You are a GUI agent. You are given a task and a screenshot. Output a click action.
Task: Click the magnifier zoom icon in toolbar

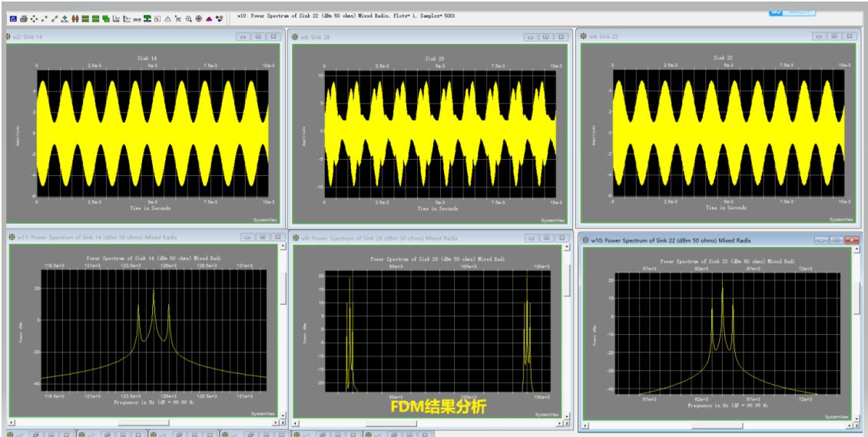click(x=188, y=17)
